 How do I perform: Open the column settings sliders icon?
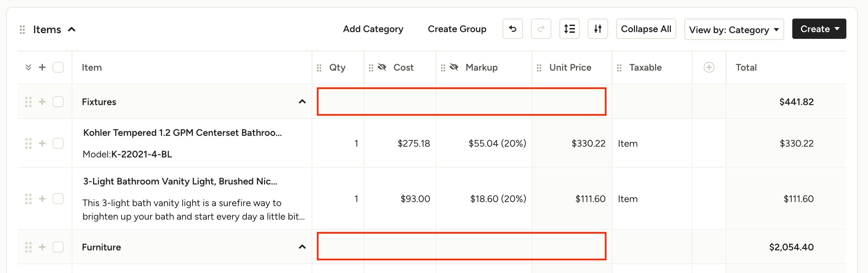(598, 29)
